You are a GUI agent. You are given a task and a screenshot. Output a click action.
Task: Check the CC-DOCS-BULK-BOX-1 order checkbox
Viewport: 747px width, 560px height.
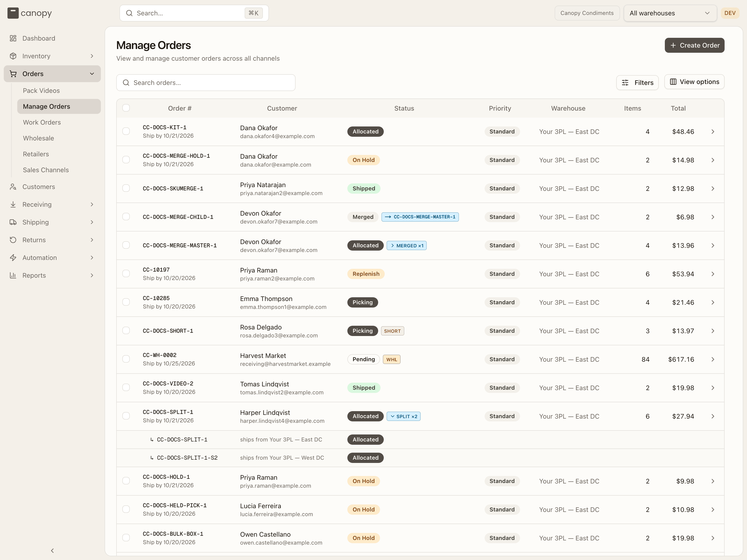click(126, 538)
